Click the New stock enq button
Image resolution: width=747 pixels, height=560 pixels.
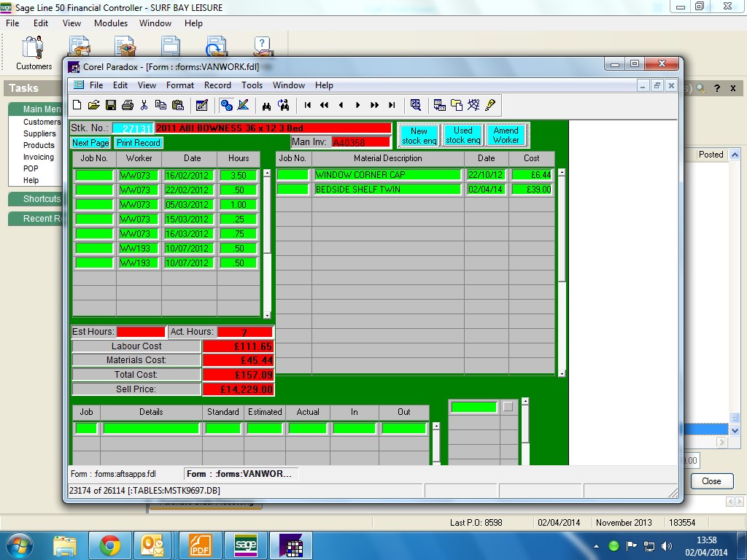coord(419,136)
